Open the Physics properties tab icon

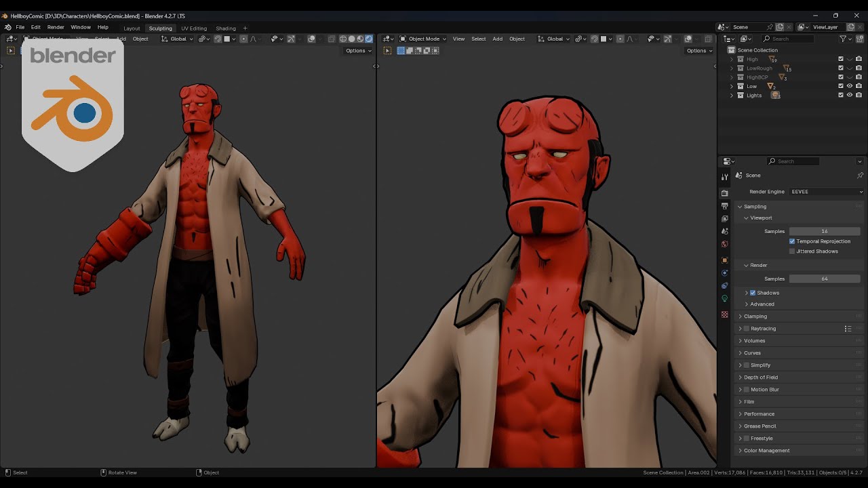(x=725, y=273)
